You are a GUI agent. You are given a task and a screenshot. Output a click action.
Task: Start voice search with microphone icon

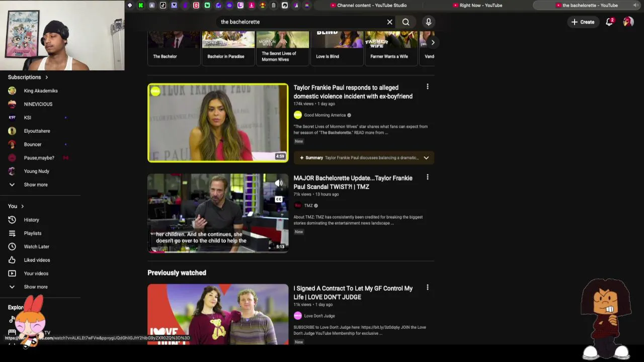tap(429, 22)
